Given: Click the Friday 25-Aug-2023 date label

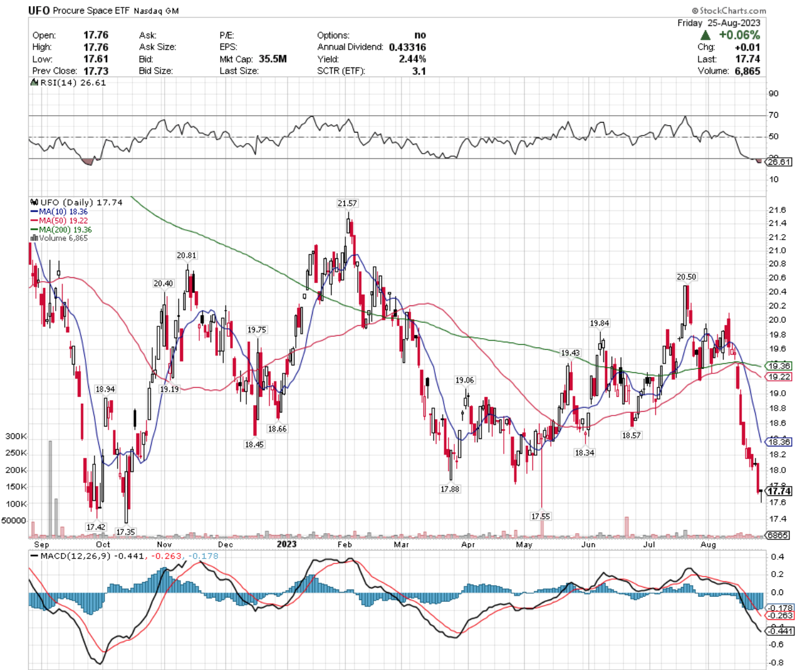Looking at the screenshot, I should coord(719,23).
